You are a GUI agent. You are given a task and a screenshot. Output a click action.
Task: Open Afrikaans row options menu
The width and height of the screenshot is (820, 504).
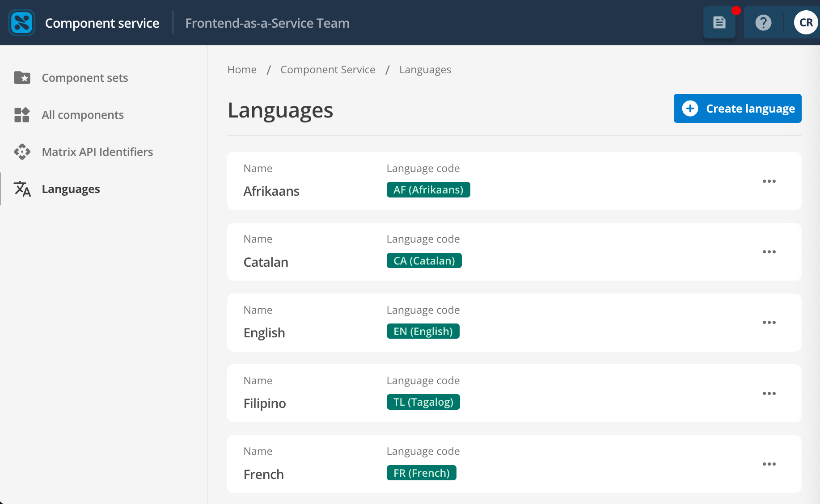coord(769,181)
